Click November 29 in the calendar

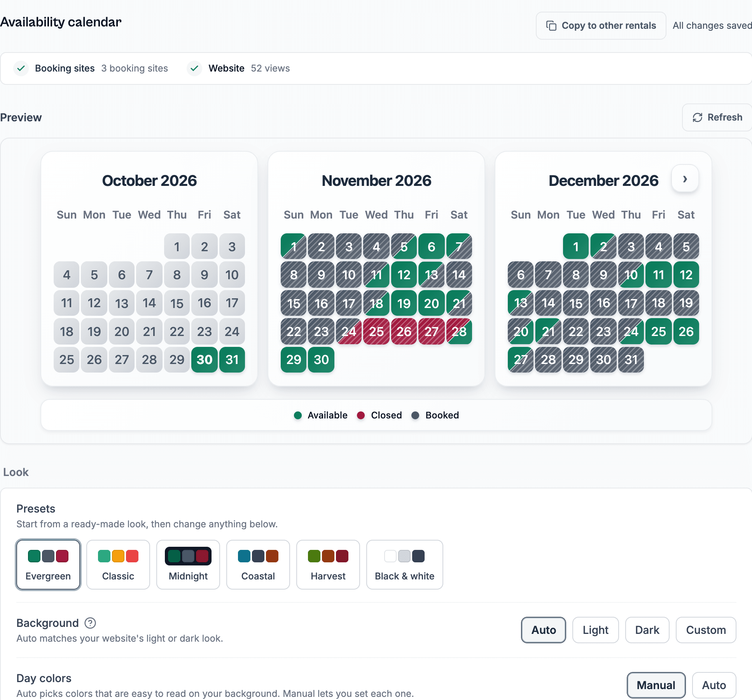pyautogui.click(x=294, y=360)
